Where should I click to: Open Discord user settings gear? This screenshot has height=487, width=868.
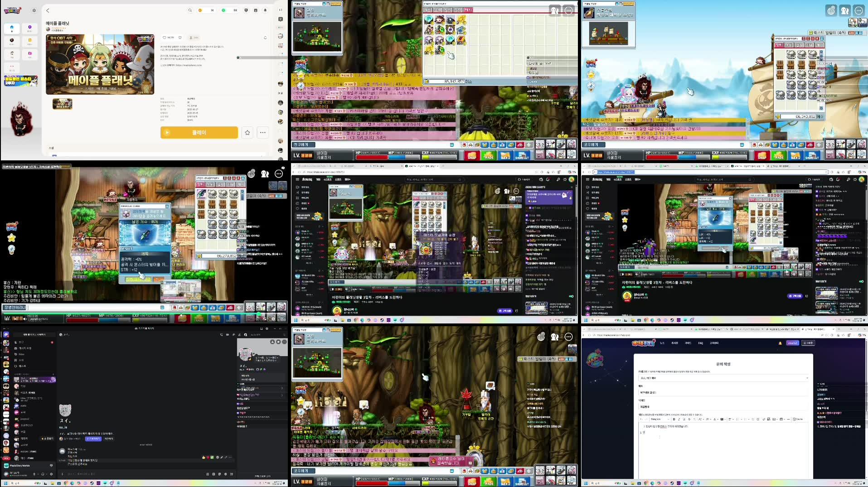pos(51,474)
